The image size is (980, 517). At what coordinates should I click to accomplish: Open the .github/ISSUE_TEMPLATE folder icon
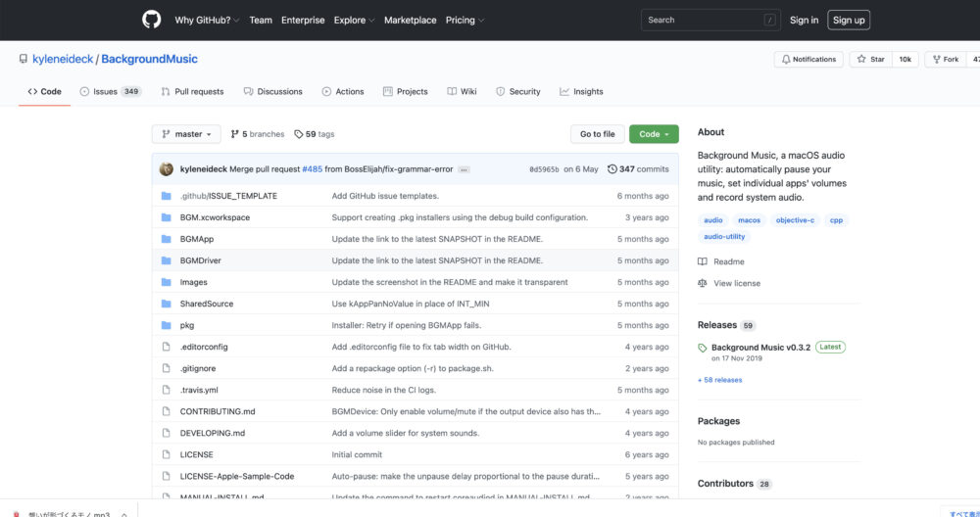pos(167,196)
